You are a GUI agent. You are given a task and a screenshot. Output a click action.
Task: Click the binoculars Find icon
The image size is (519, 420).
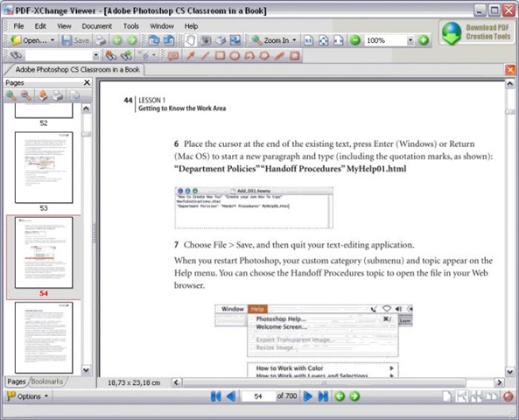point(16,55)
